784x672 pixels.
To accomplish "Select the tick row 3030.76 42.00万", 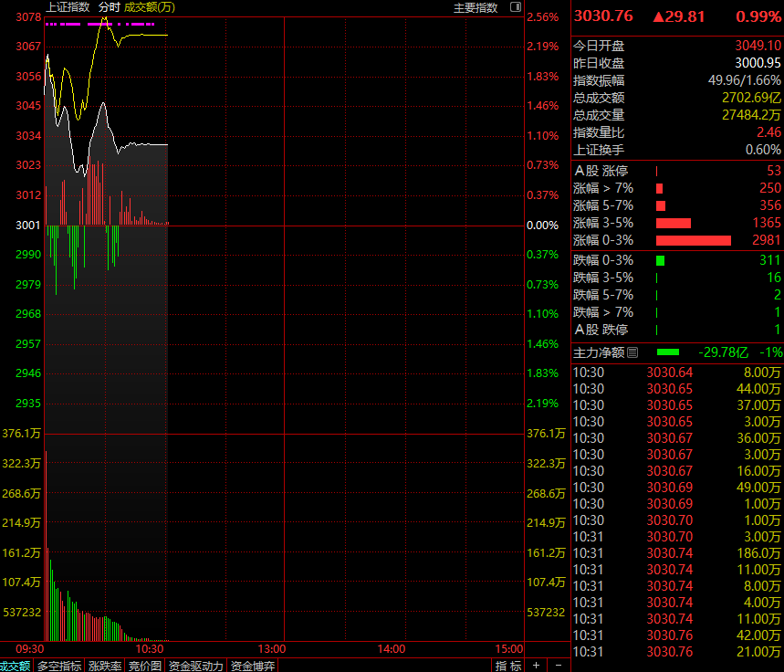I will tap(677, 635).
